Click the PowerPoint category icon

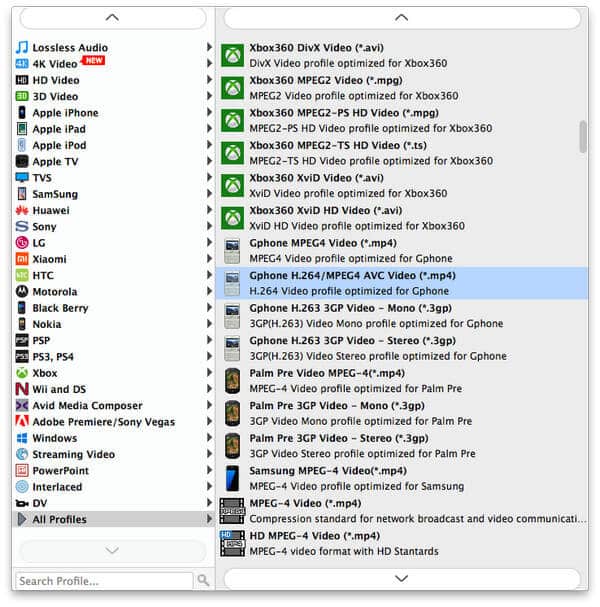(22, 470)
